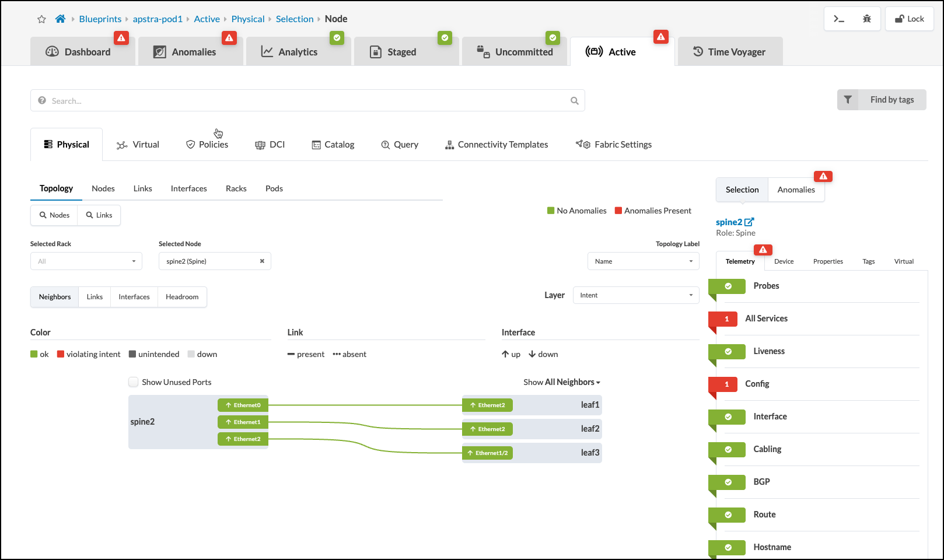Switch to Links neighbor view
This screenshot has height=560, width=944.
95,297
